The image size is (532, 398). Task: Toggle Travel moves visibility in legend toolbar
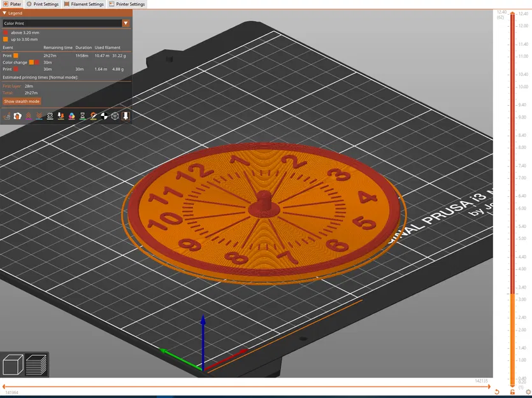[7, 117]
